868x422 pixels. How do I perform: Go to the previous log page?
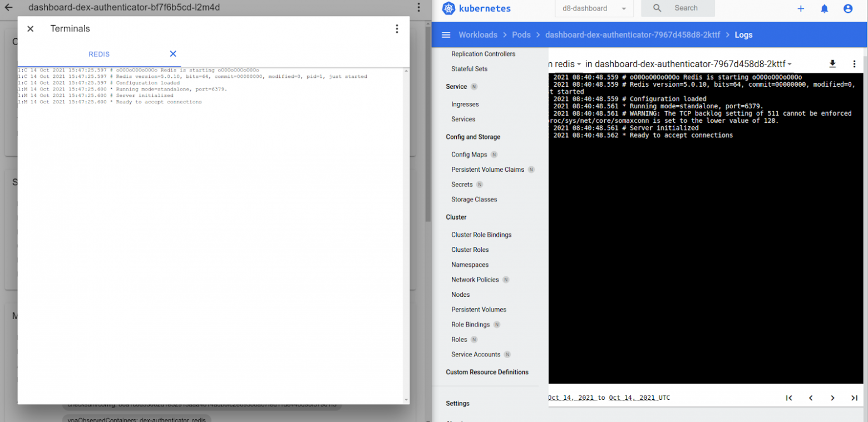point(811,398)
